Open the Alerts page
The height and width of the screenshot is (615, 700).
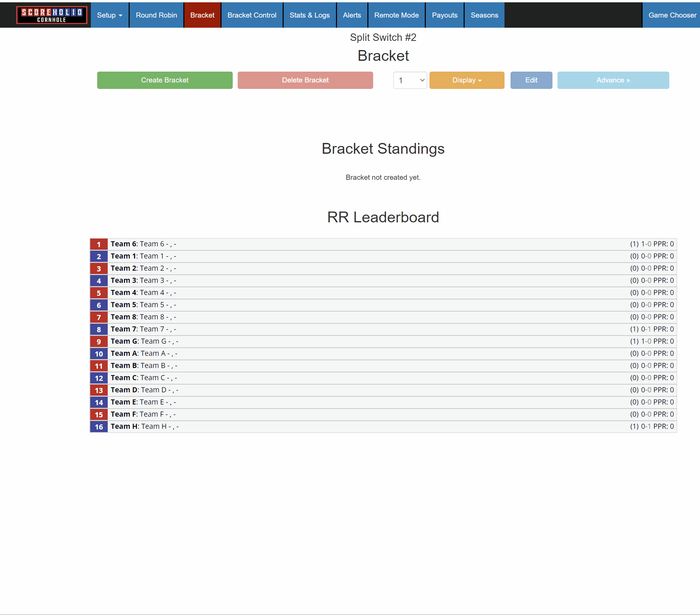pyautogui.click(x=352, y=15)
